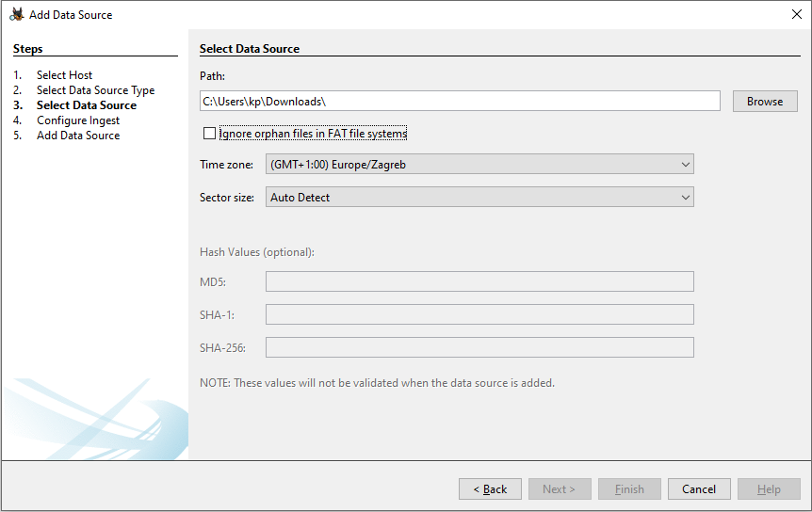The width and height of the screenshot is (812, 512).
Task: Enable ignore orphan files in FAT checkbox
Action: pyautogui.click(x=209, y=134)
